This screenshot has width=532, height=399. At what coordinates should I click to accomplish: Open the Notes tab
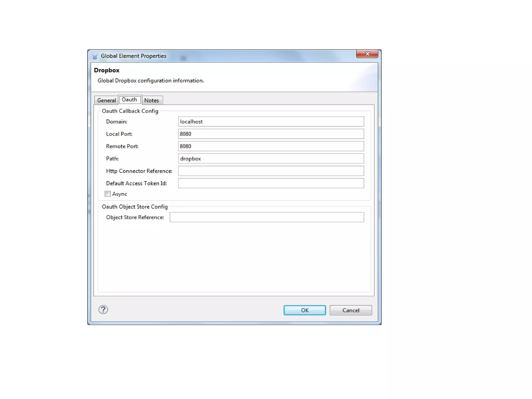tap(151, 100)
